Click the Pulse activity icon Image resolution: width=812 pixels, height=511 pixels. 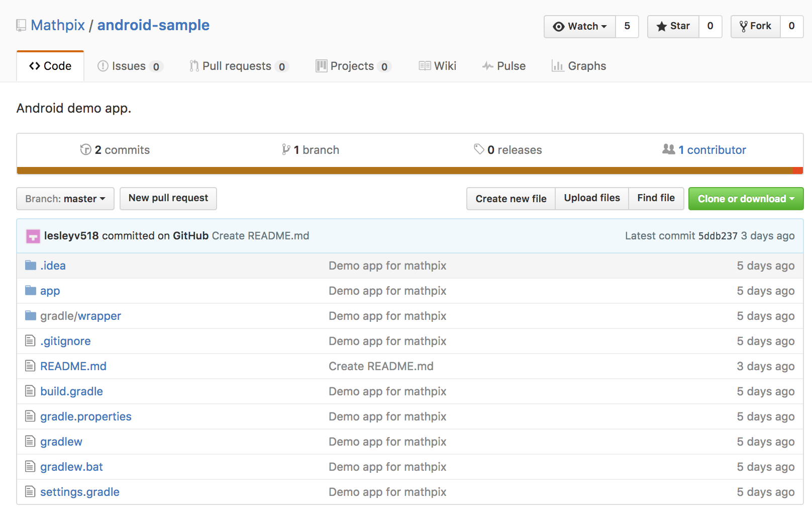click(487, 66)
